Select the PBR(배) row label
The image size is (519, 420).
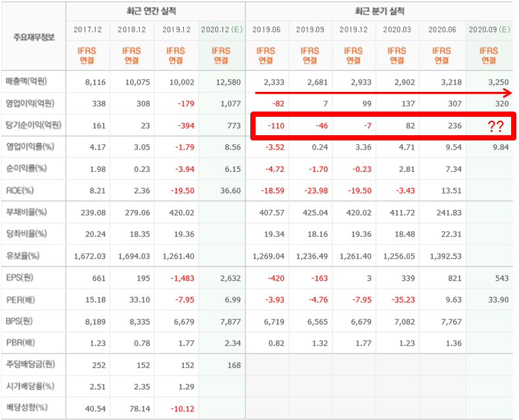[20, 343]
